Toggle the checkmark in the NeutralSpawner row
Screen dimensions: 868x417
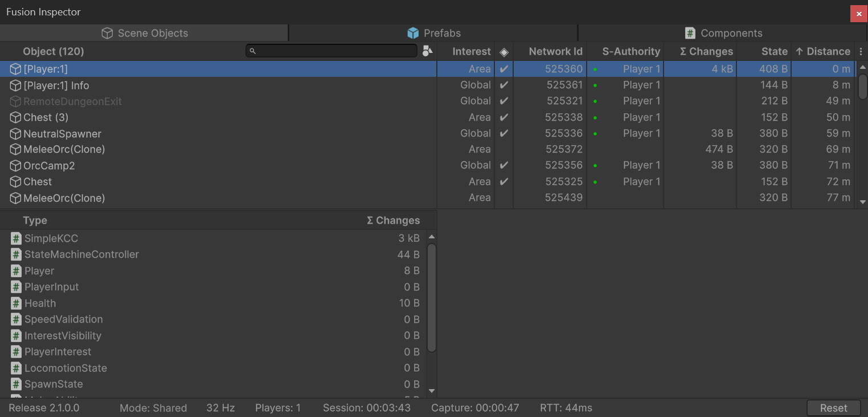pyautogui.click(x=503, y=134)
